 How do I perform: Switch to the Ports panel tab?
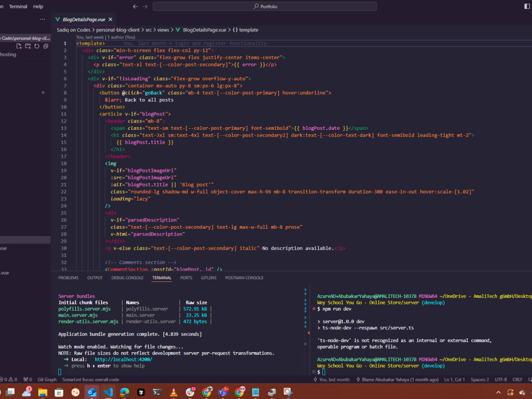(186, 278)
